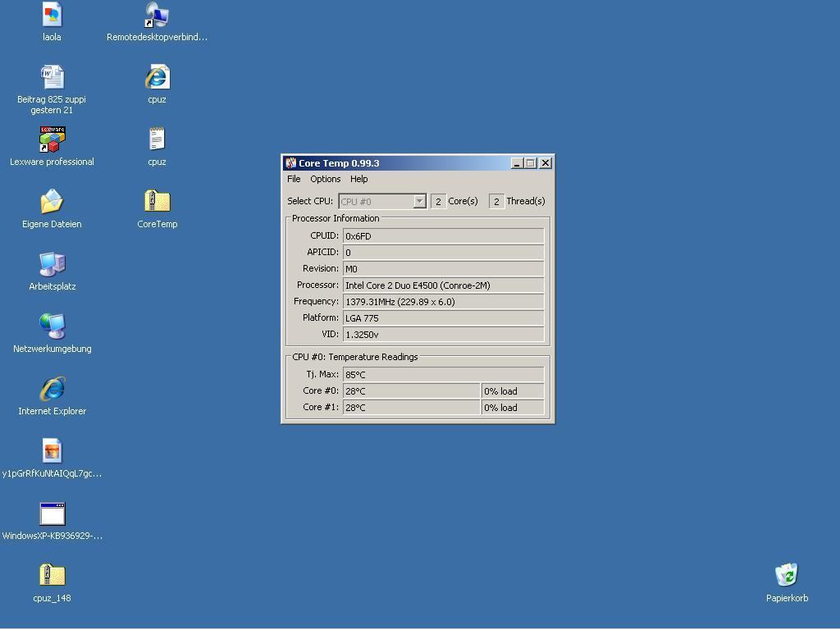Click the Tj. Max value 85°C
This screenshot has width=840, height=630.
pos(444,374)
